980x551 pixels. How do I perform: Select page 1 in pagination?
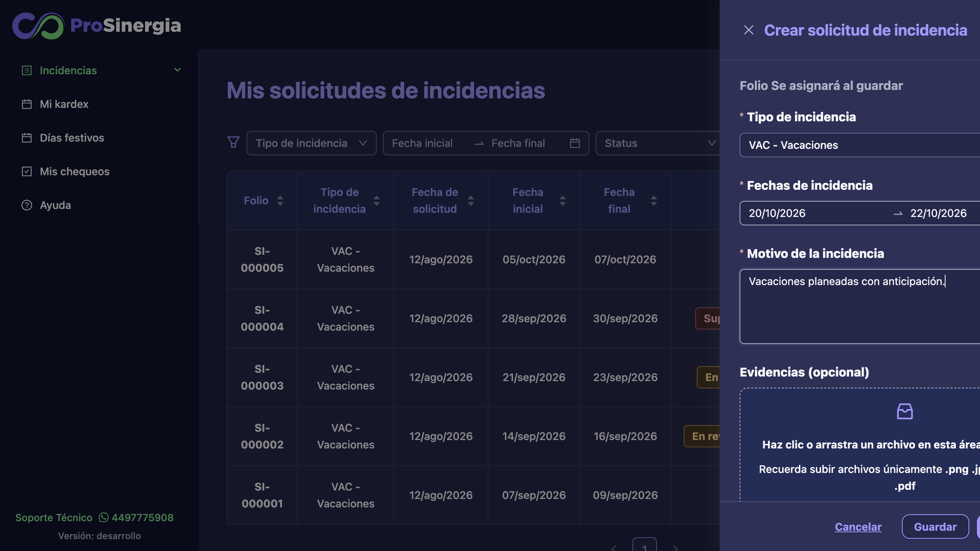[x=645, y=545]
